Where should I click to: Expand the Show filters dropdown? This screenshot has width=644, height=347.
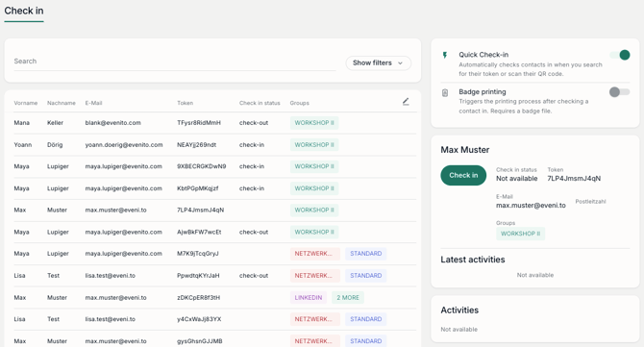(378, 62)
